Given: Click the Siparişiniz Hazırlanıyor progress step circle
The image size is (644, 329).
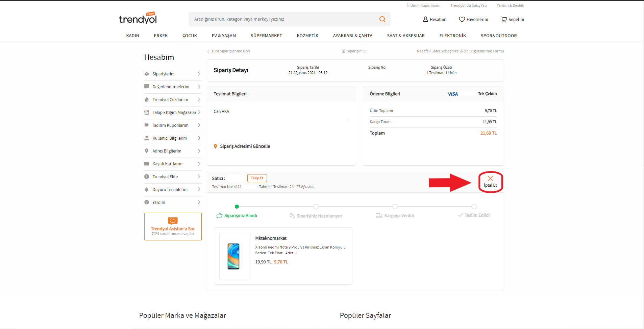Looking at the screenshot, I should (x=316, y=207).
